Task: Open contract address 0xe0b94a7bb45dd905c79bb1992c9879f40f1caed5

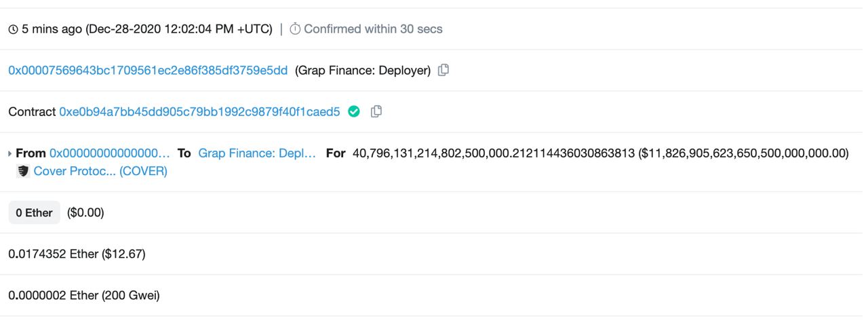Action: pos(199,112)
